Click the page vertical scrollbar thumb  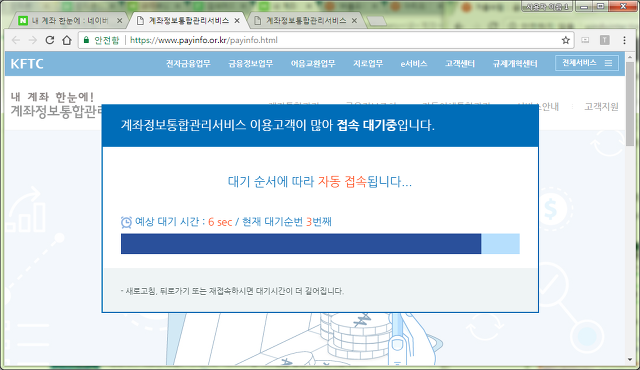(630, 104)
